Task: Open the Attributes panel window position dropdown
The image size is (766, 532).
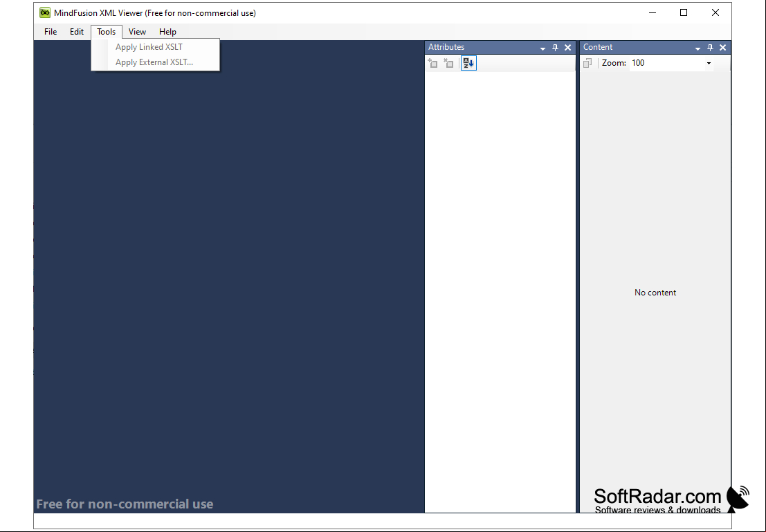Action: click(x=542, y=48)
